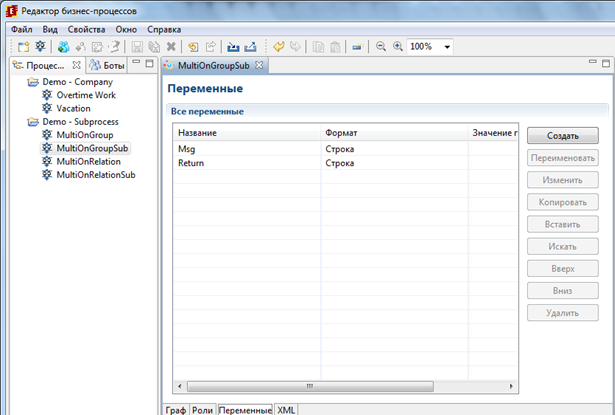This screenshot has width=615, height=415.
Task: Click the table's horizontal scrollbar thumb
Action: click(310, 386)
